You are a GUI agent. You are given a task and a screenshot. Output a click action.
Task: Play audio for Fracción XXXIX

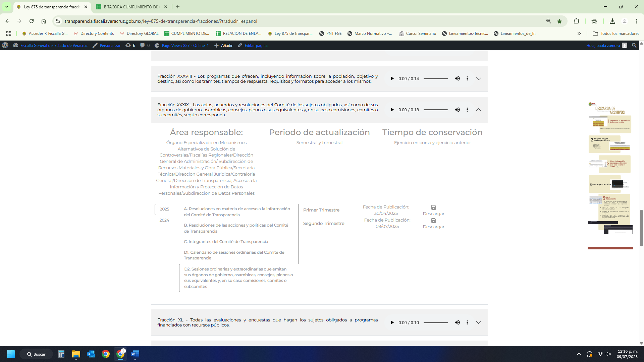(x=392, y=110)
